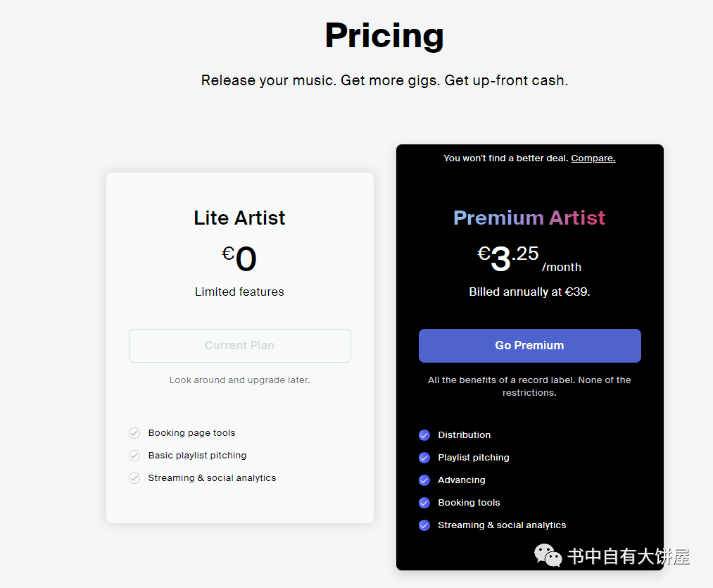Click the Basic playlist pitching check icon

pos(134,455)
